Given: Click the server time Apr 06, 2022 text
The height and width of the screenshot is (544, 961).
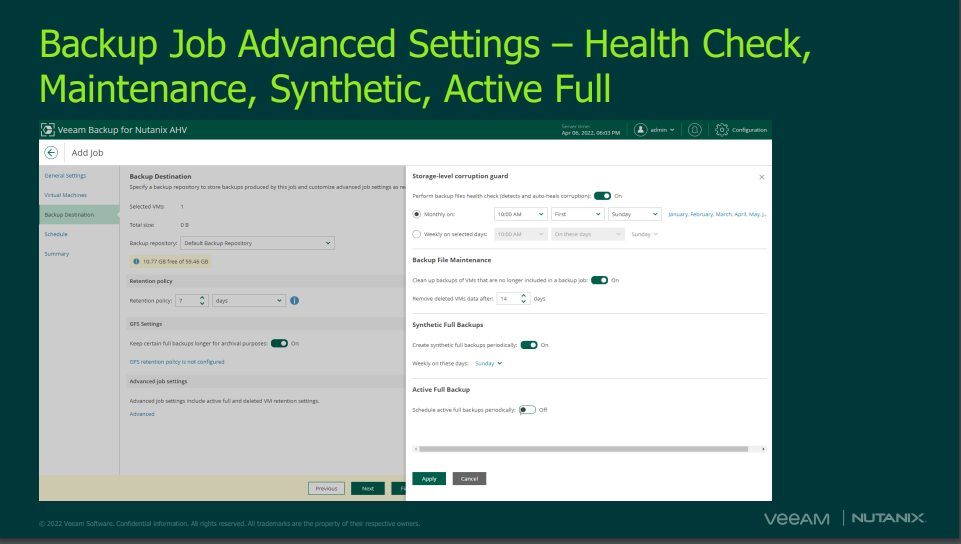Looking at the screenshot, I should pos(591,132).
